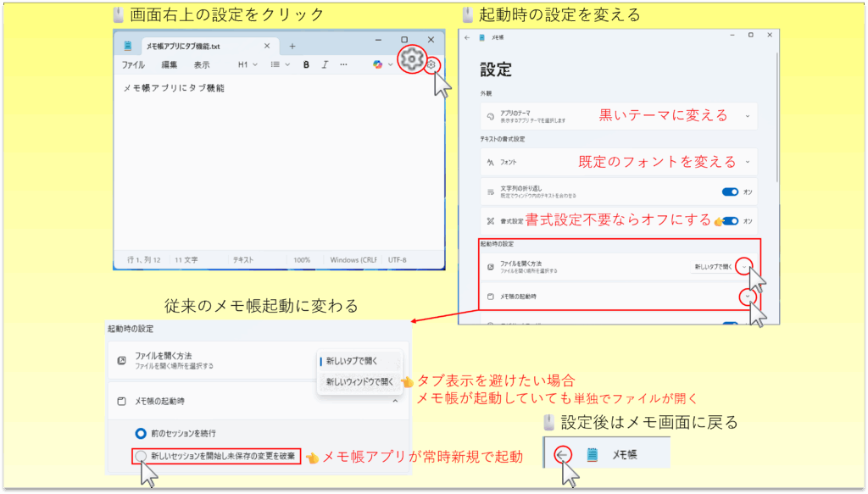Turn off the 書式設定 switch
The image size is (868, 494).
pyautogui.click(x=729, y=220)
